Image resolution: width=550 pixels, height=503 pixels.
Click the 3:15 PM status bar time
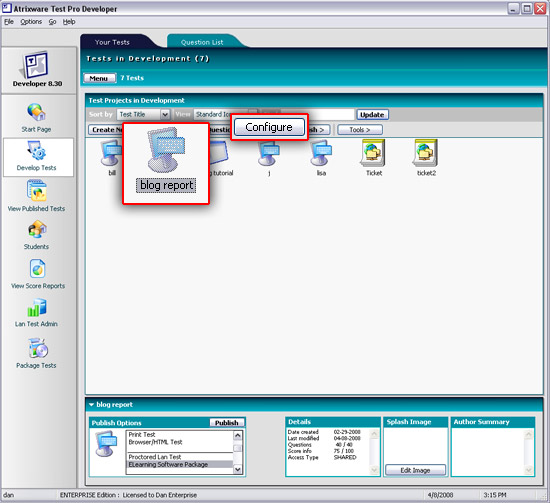tap(495, 495)
